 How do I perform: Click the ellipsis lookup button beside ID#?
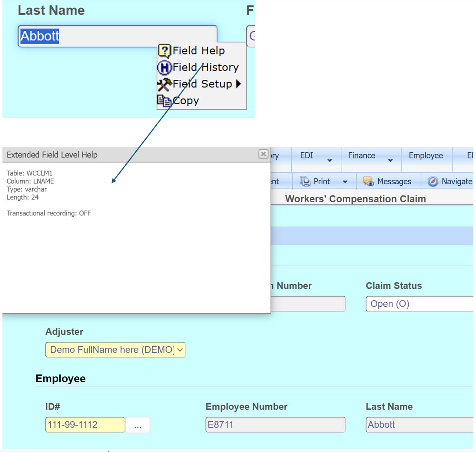pos(138,425)
